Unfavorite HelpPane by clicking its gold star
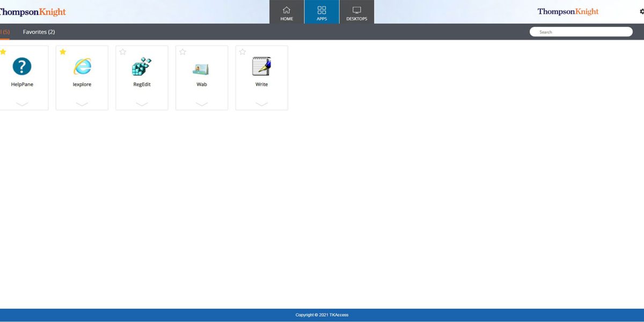The height and width of the screenshot is (322, 644). pos(3,52)
